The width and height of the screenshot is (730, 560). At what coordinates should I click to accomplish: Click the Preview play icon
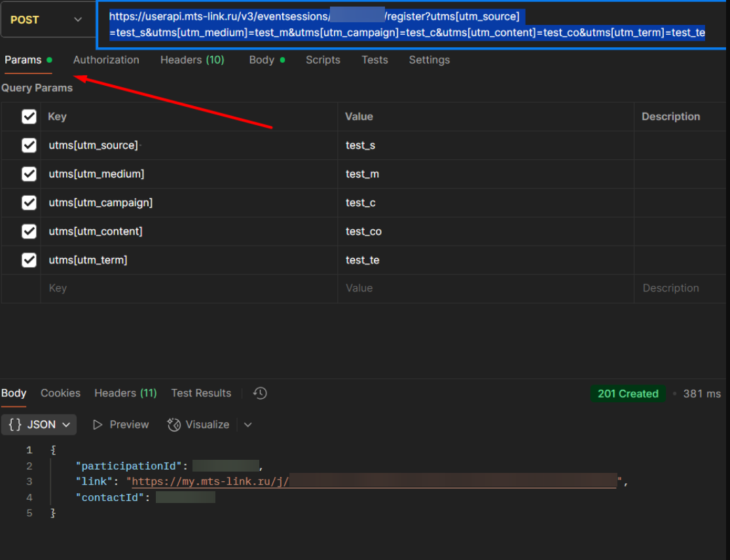click(x=98, y=425)
